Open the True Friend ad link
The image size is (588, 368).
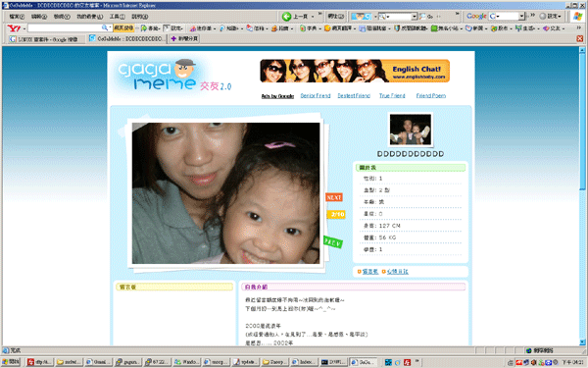pos(392,96)
